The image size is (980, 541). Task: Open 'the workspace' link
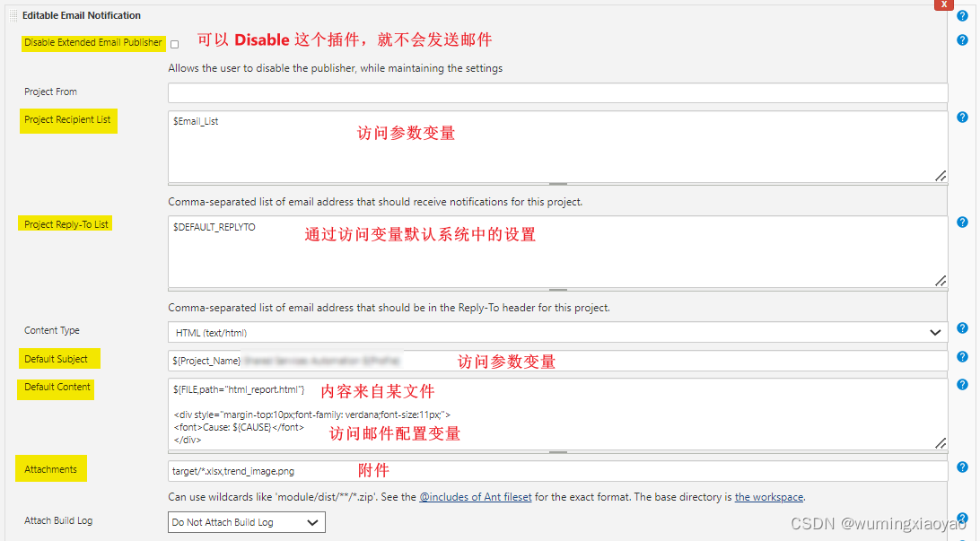click(x=769, y=497)
